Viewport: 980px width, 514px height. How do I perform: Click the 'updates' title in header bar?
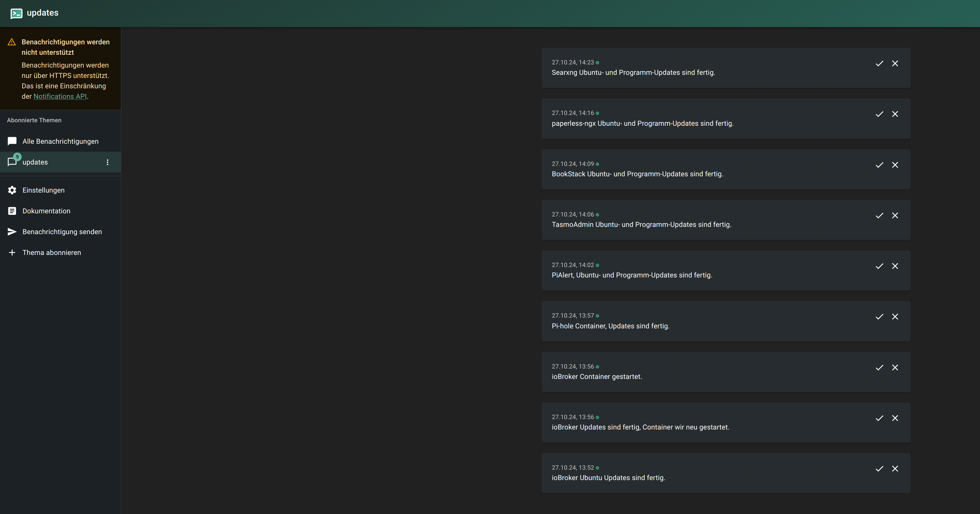(43, 13)
